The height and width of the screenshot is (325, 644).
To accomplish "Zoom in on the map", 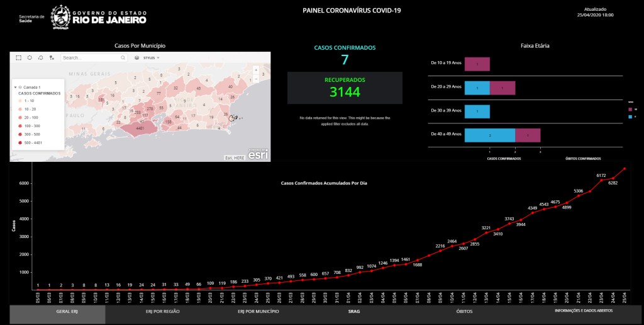I will 255,71.
